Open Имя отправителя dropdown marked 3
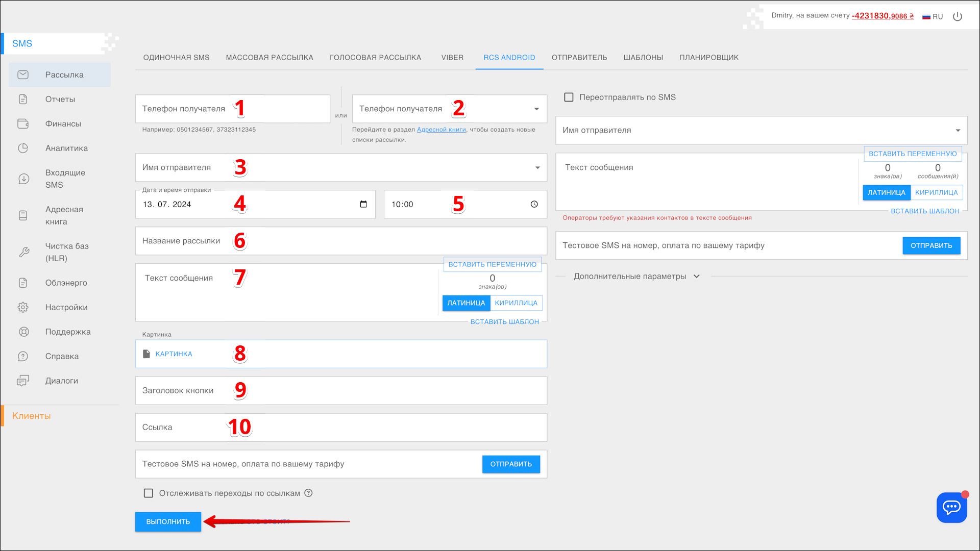Image resolution: width=980 pixels, height=551 pixels. [x=537, y=167]
